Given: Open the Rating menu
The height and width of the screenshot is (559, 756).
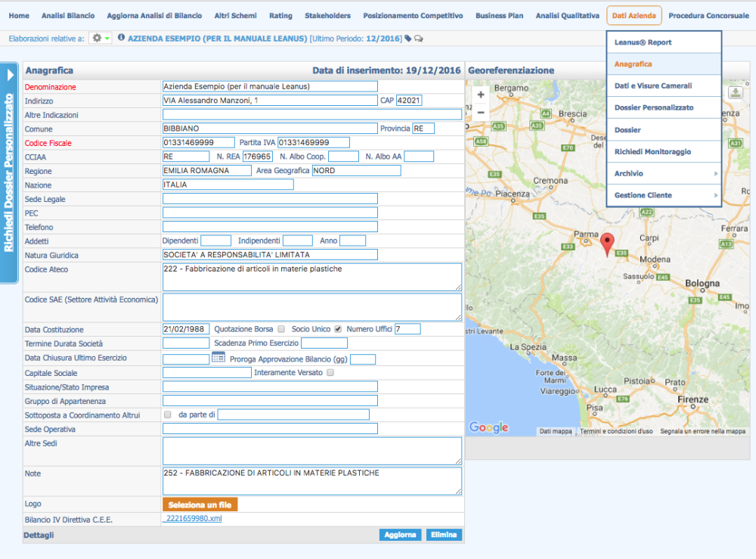Looking at the screenshot, I should pos(280,15).
